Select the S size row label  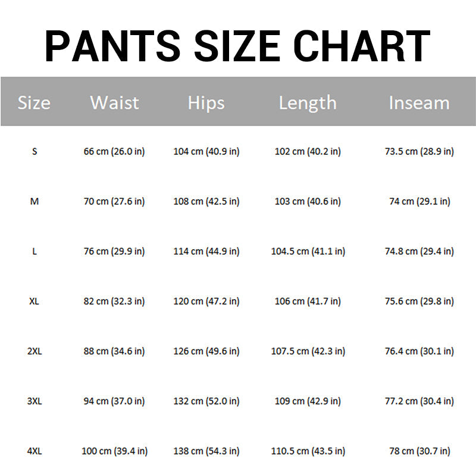tap(35, 151)
